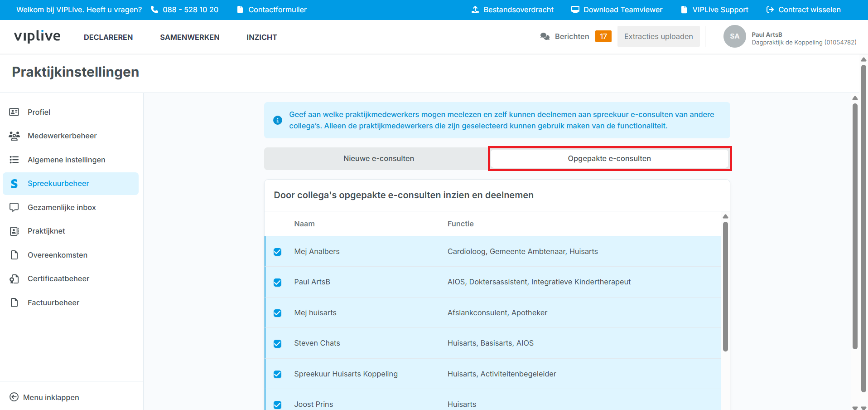The width and height of the screenshot is (868, 410).
Task: Uncheck the Spreekuur Huisarts Koppeling checkbox
Action: (x=278, y=374)
